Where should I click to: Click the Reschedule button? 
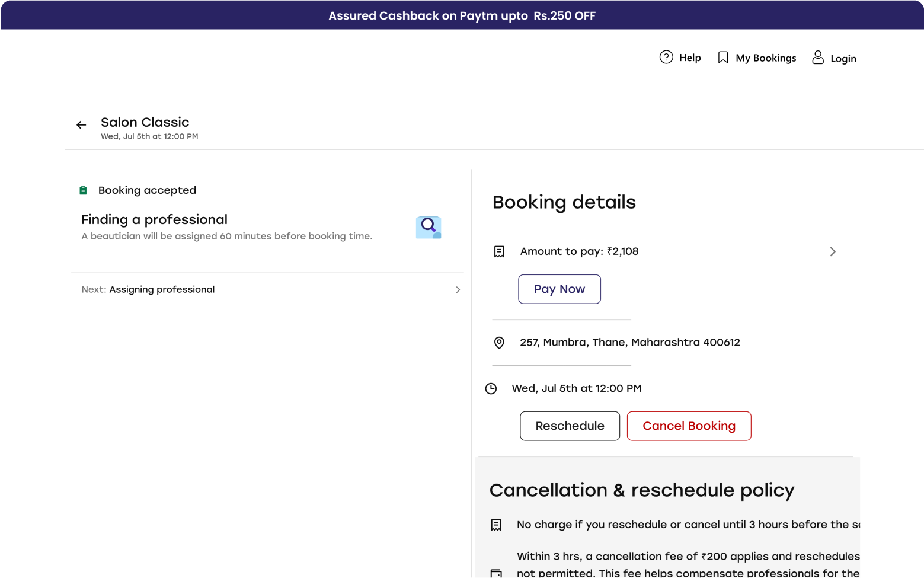(570, 426)
